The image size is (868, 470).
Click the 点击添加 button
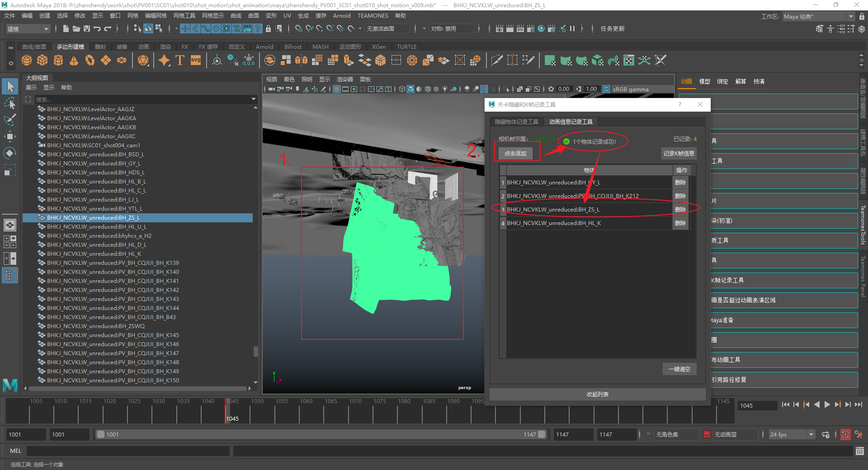tap(515, 154)
